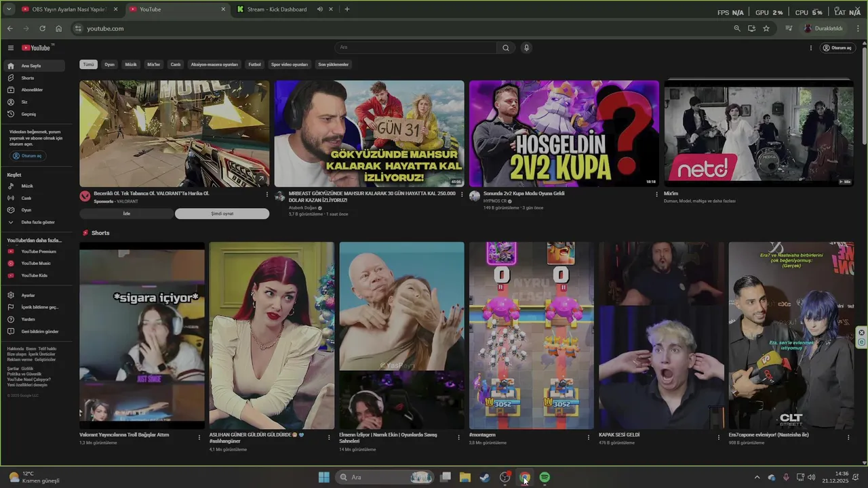The width and height of the screenshot is (868, 488).
Task: Open Steam from the taskbar
Action: click(485, 477)
